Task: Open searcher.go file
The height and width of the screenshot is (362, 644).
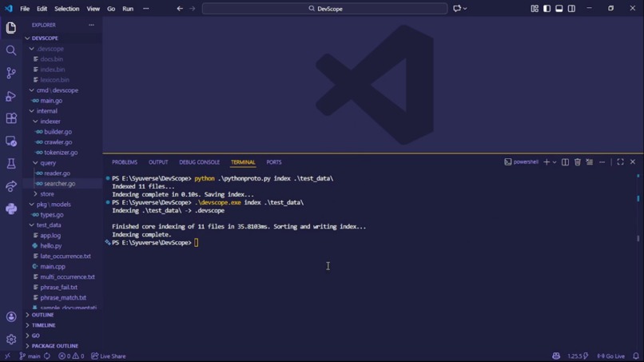Action: coord(62,184)
